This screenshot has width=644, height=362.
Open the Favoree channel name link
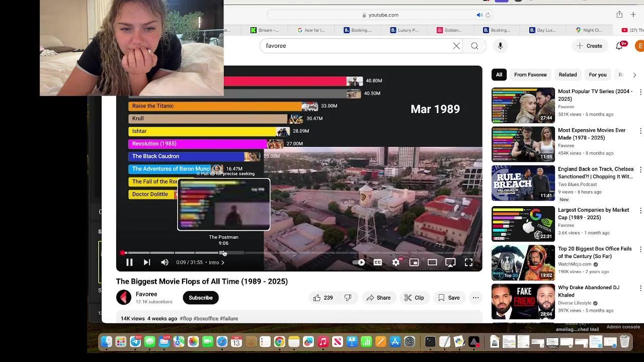pyautogui.click(x=146, y=294)
